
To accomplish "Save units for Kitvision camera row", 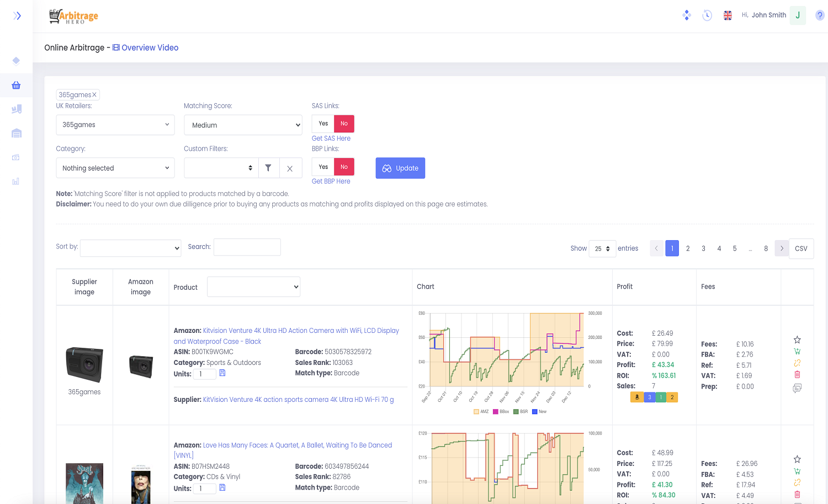I will [x=222, y=373].
